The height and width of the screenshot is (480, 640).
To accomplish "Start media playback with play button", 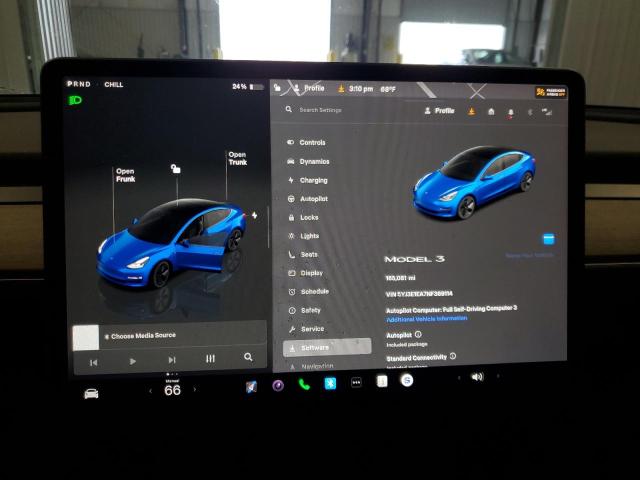I will 133,361.
